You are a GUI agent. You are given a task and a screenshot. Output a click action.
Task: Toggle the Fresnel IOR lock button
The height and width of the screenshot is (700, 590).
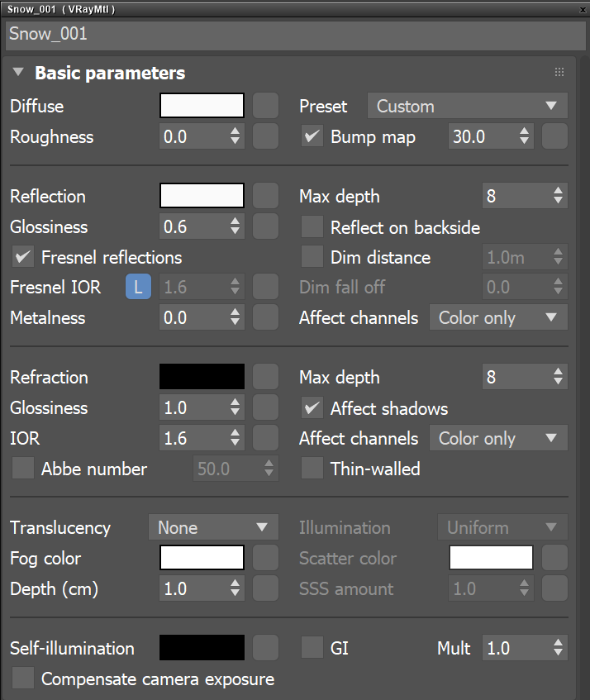click(138, 287)
